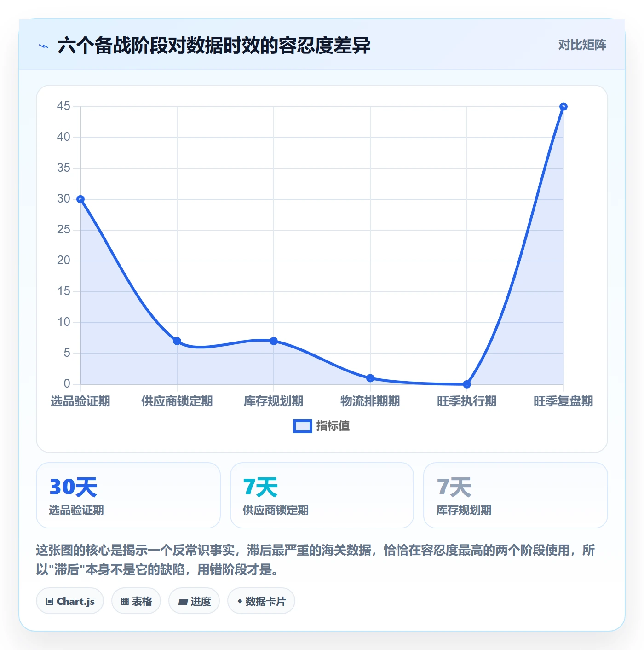Click the square icon in the Chart.js chip
Viewport: 644px width, 650px height.
(50, 602)
